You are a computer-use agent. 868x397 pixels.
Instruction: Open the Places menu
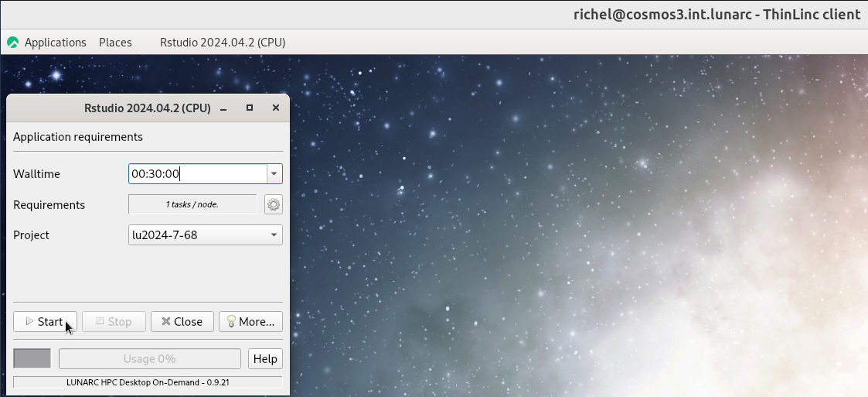coord(115,43)
